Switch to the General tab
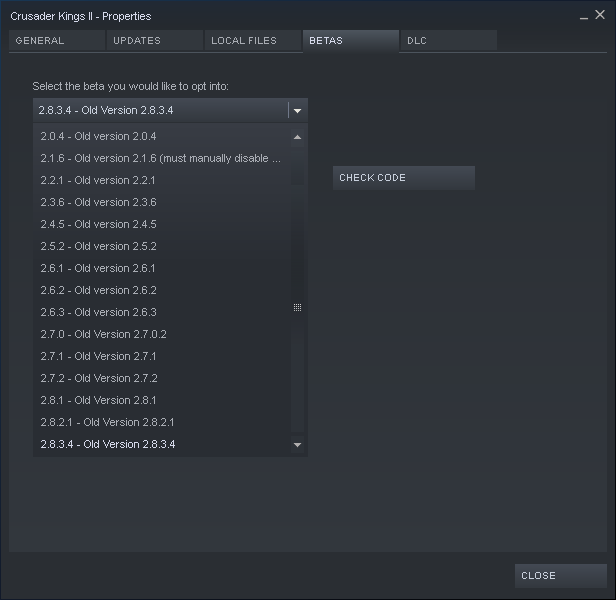616x600 pixels. (57, 40)
